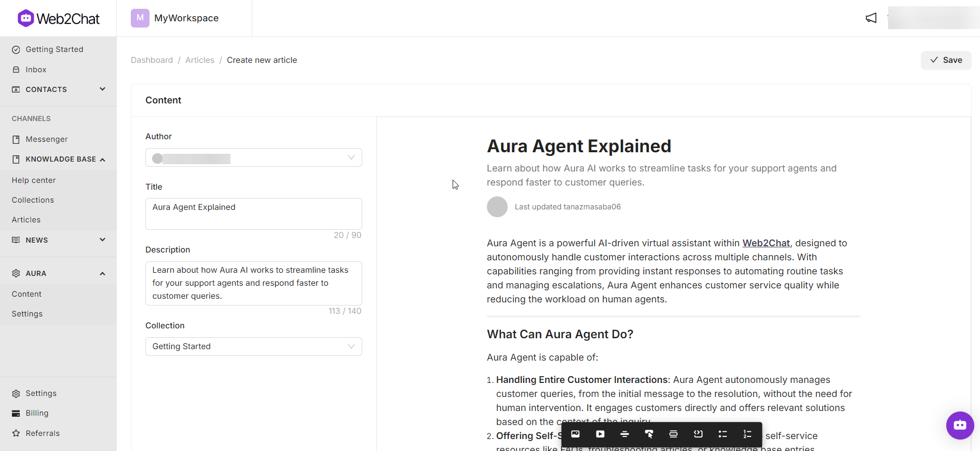Click the Referrals star icon
The image size is (980, 451).
point(16,433)
